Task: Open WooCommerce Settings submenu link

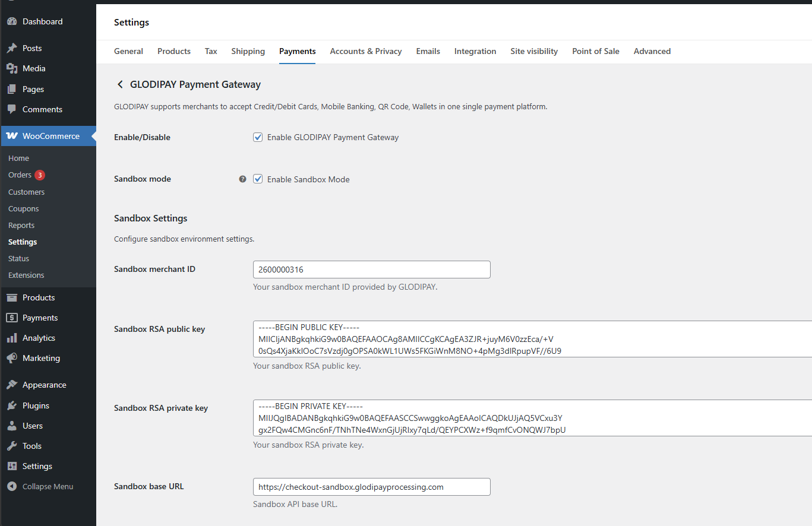Action: [23, 242]
